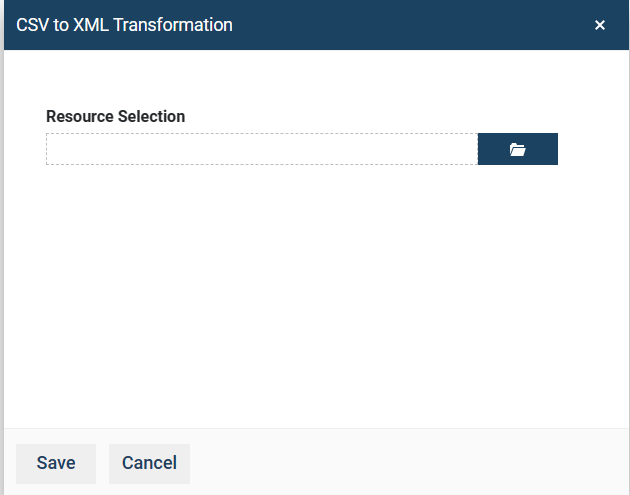Click the white X in title bar

600,25
